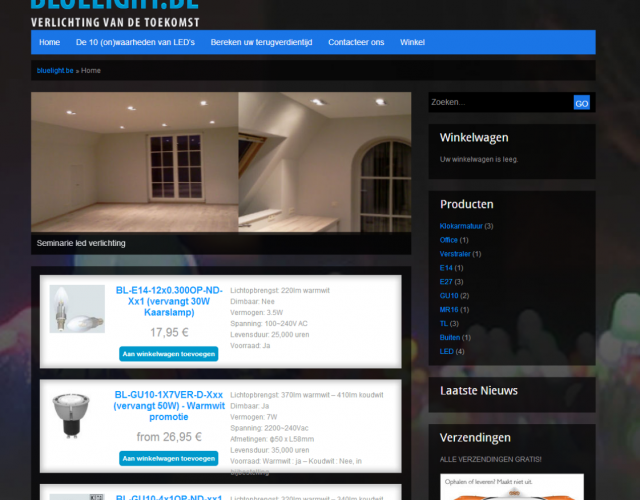Select the from 26,95 € price
Image resolution: width=640 pixels, height=500 pixels.
(169, 437)
